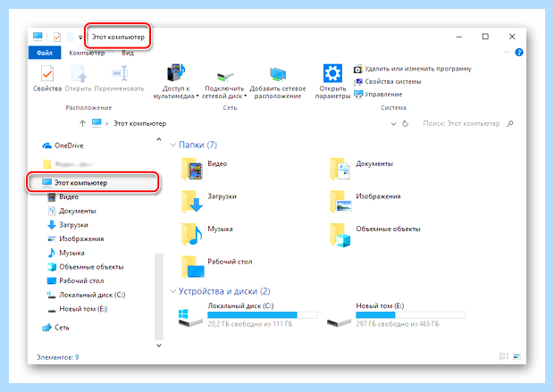Collapse the ribbon with the chevron

(507, 53)
